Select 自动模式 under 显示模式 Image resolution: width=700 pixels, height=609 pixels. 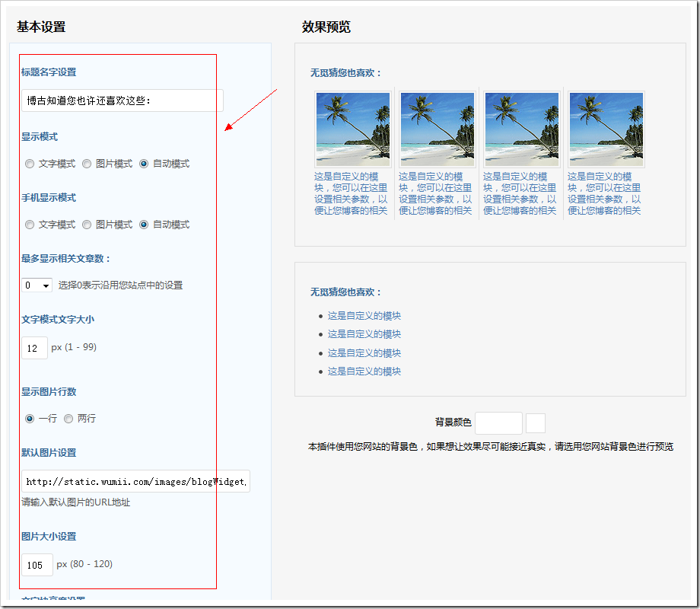[x=144, y=164]
